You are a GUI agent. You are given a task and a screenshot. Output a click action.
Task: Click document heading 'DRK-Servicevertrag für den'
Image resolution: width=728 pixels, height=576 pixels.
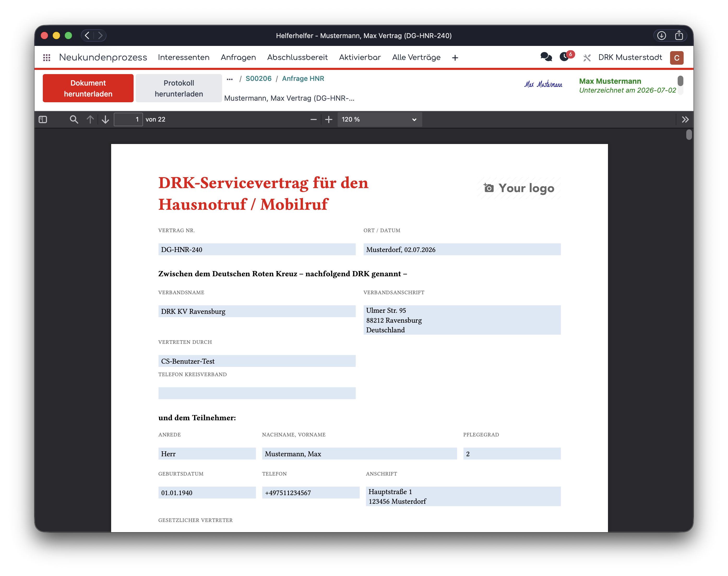[263, 183]
